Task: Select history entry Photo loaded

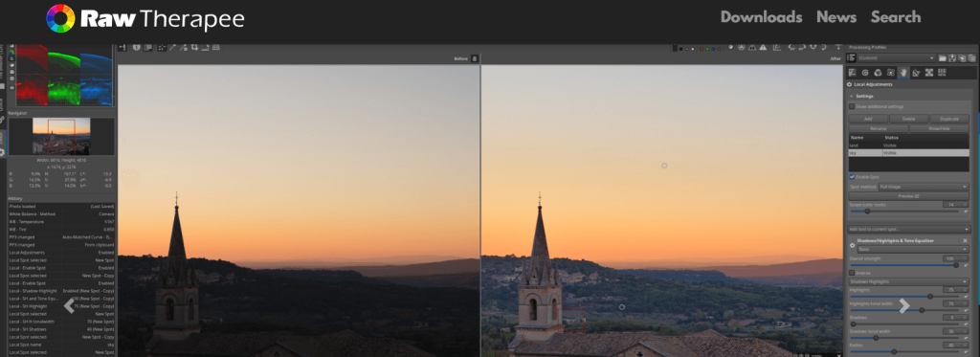Action: coord(61,207)
